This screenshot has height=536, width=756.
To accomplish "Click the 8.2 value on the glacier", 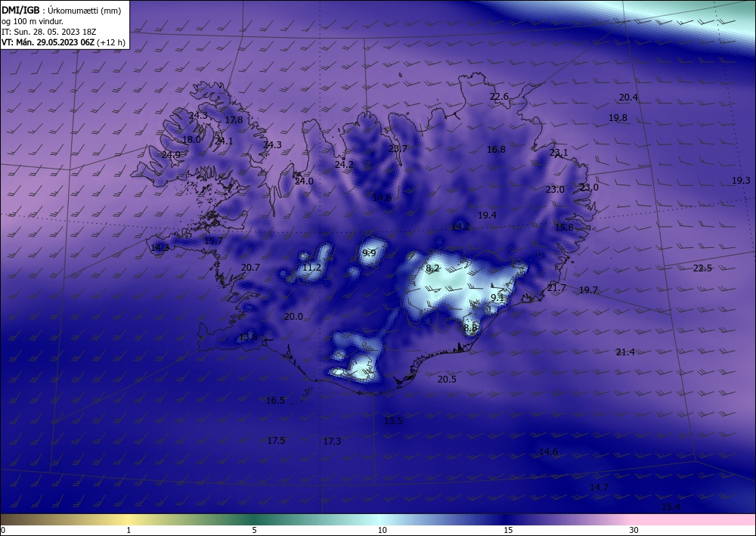I will point(433,268).
